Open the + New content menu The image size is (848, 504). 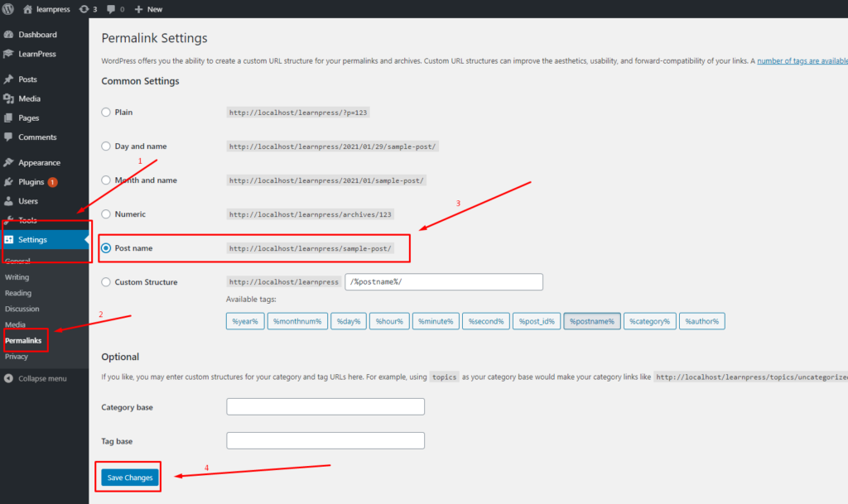click(149, 9)
